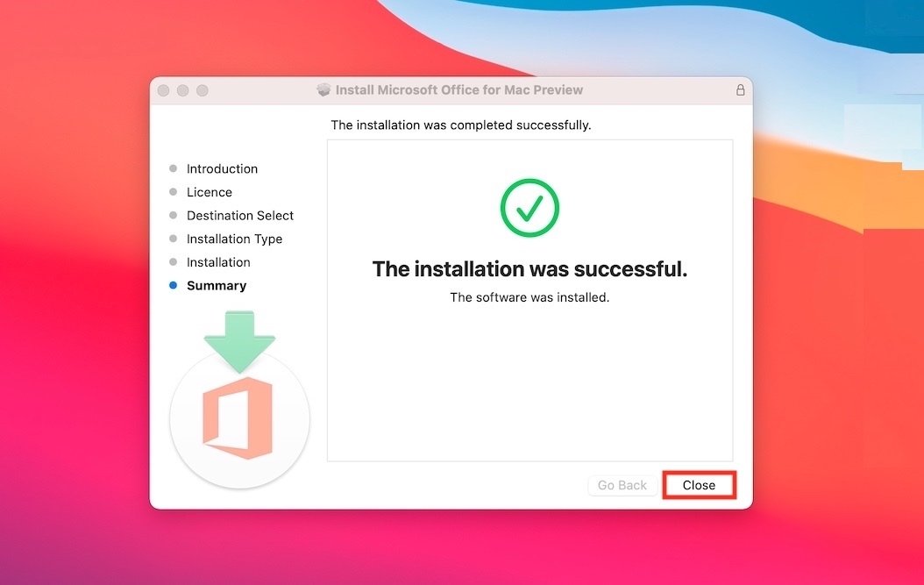Click the disabled Go Back button
Image resolution: width=924 pixels, height=585 pixels.
point(622,485)
